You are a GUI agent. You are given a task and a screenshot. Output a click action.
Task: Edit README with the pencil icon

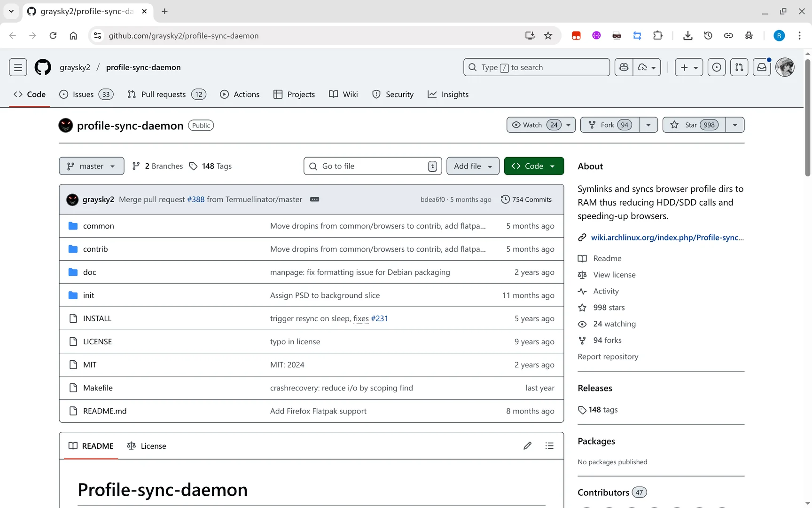[x=527, y=446]
